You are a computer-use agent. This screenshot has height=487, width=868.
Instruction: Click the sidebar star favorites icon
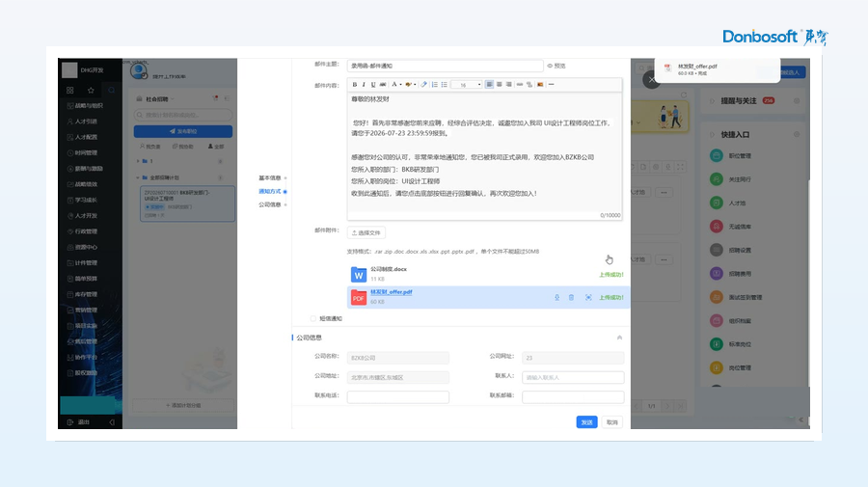point(91,91)
